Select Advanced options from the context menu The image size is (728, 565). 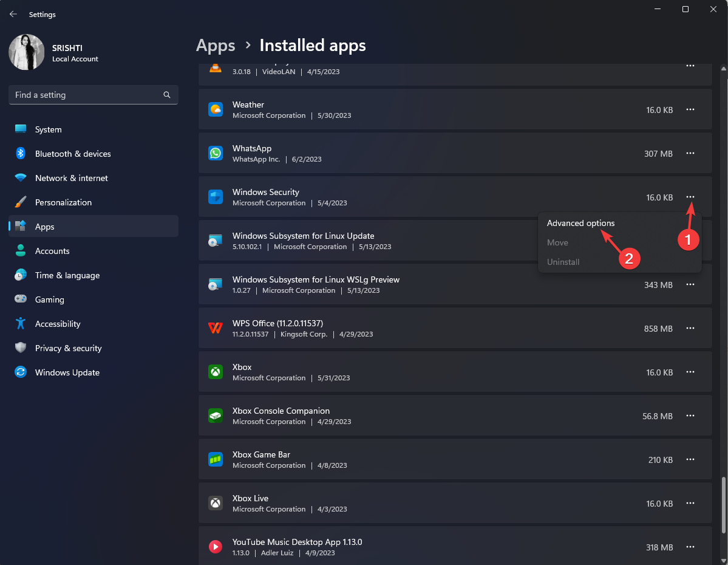click(x=580, y=223)
